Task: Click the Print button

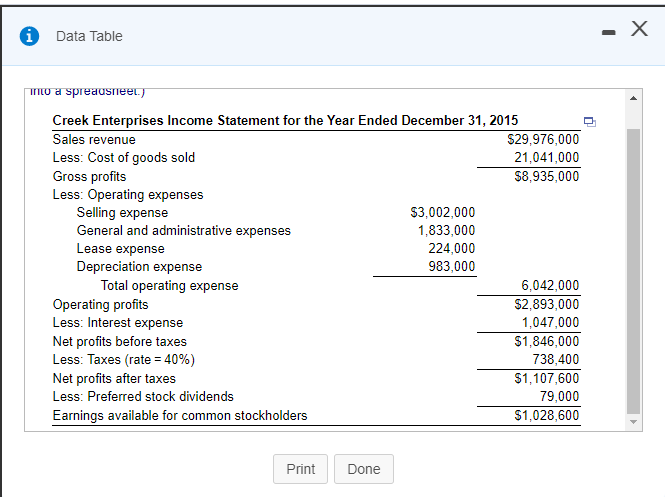Action: click(300, 469)
